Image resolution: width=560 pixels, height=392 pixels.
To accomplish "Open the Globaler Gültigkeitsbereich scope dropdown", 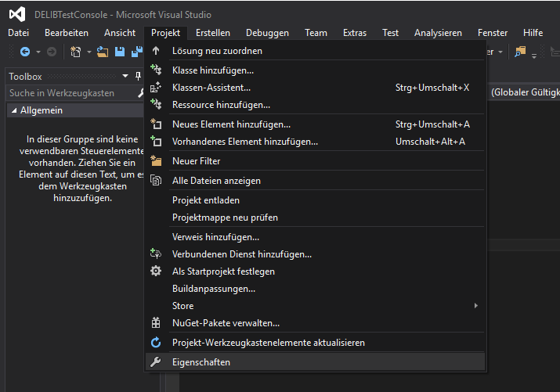I will pyautogui.click(x=525, y=92).
